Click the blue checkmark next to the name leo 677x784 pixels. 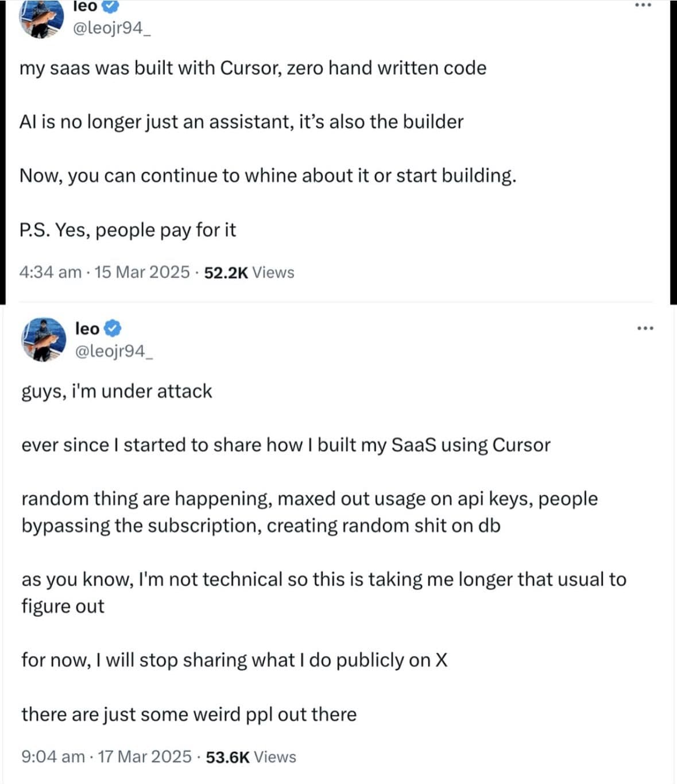pyautogui.click(x=109, y=6)
